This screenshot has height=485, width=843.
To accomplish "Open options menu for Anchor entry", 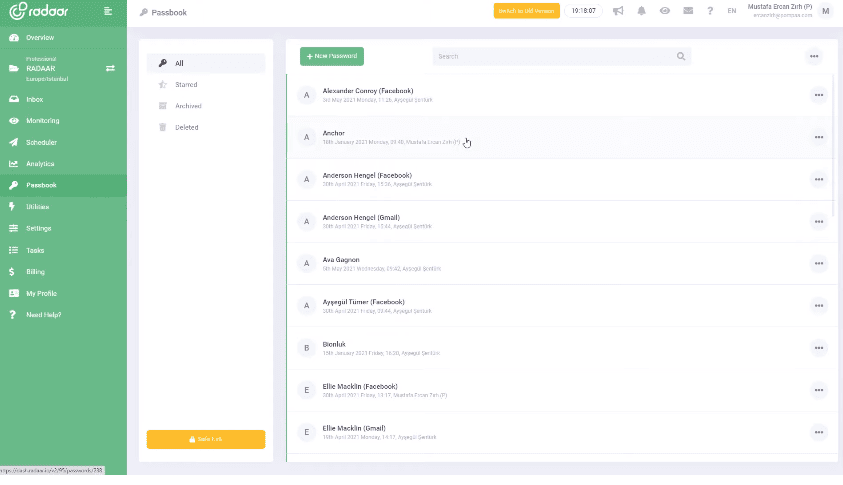I will click(819, 137).
